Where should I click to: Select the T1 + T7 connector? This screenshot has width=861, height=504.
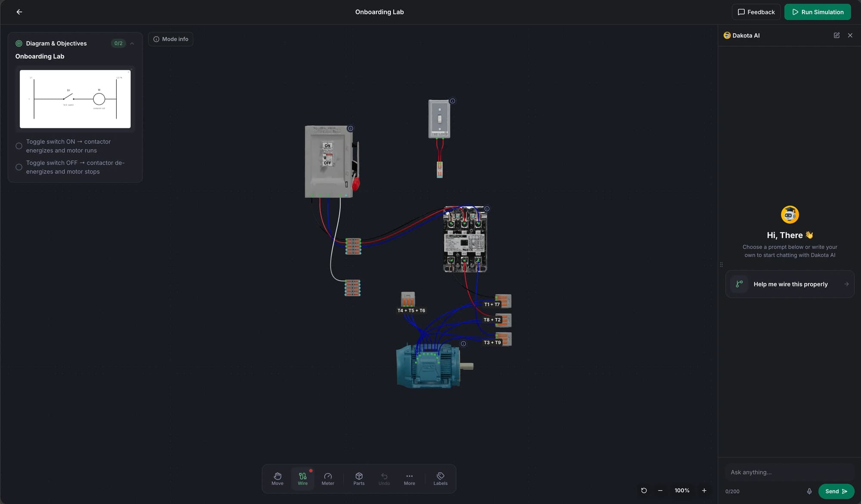(x=503, y=301)
